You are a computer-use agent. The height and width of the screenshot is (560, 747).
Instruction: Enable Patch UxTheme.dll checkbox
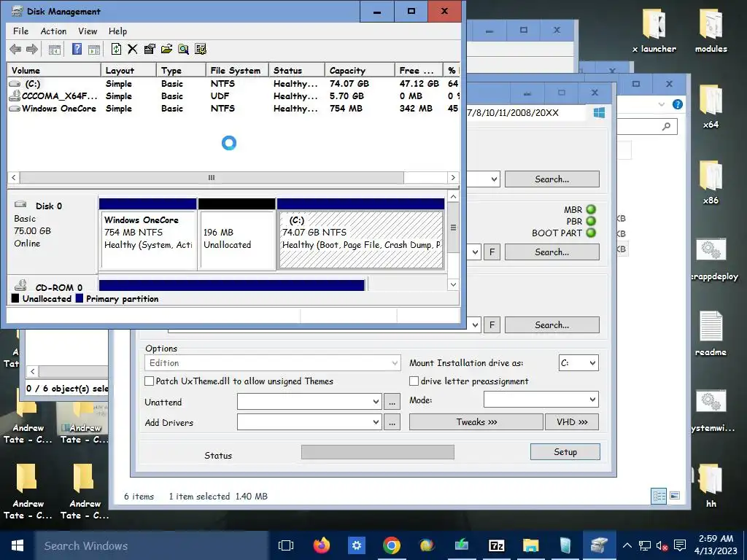(149, 381)
